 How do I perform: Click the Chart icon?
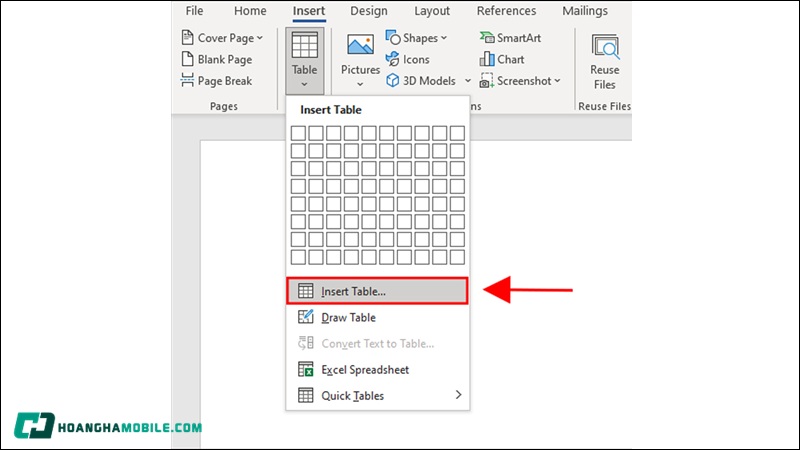(x=487, y=59)
